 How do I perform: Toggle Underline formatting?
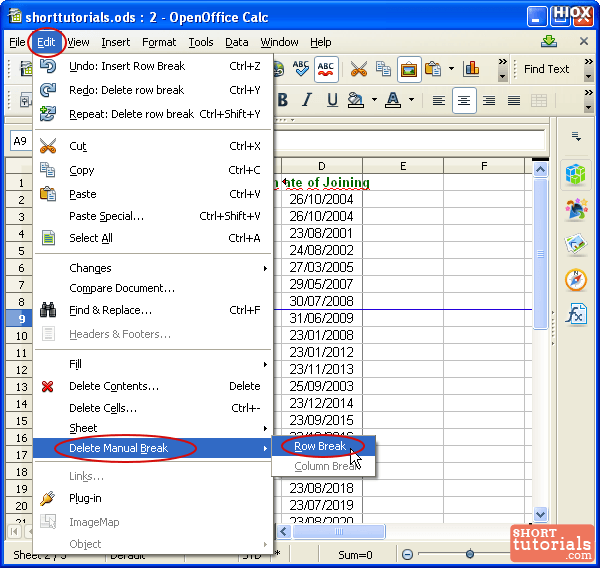[x=332, y=100]
